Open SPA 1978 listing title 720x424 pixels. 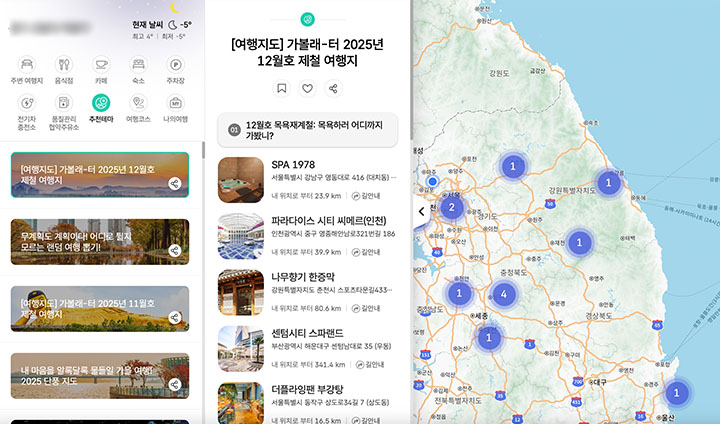293,164
